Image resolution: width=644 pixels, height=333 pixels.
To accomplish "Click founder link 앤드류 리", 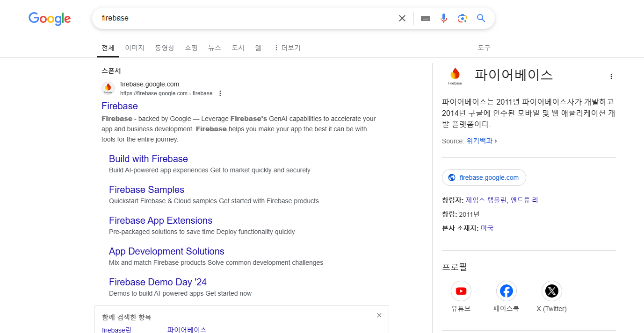I will click(524, 200).
